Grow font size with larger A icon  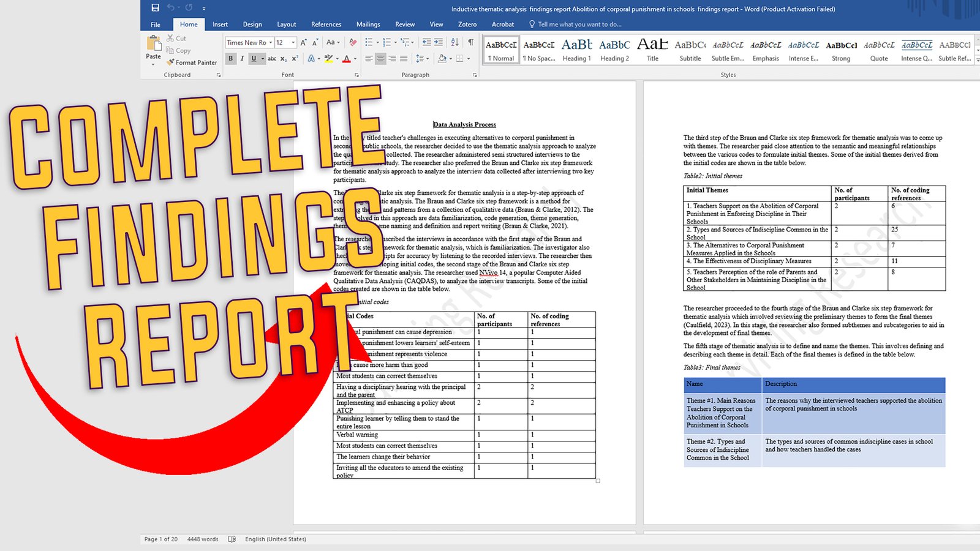click(x=304, y=42)
